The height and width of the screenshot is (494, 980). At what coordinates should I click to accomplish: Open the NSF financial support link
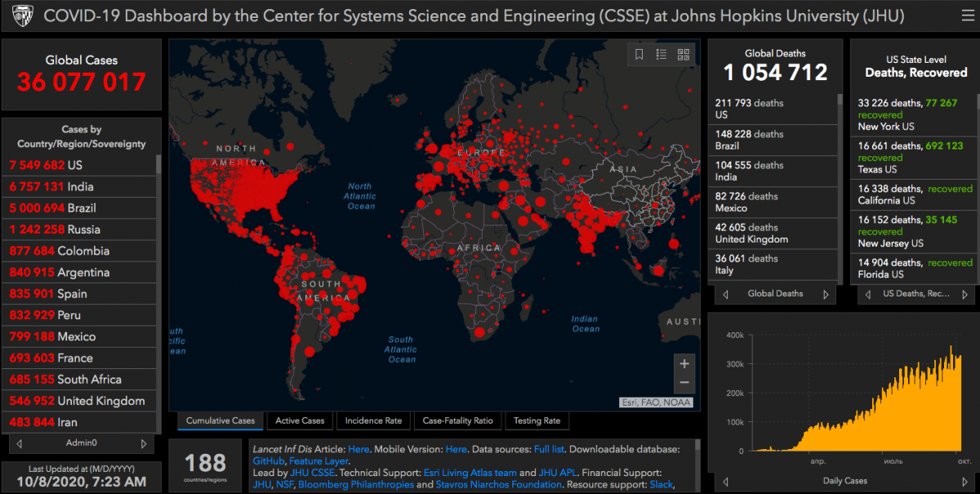[284, 484]
